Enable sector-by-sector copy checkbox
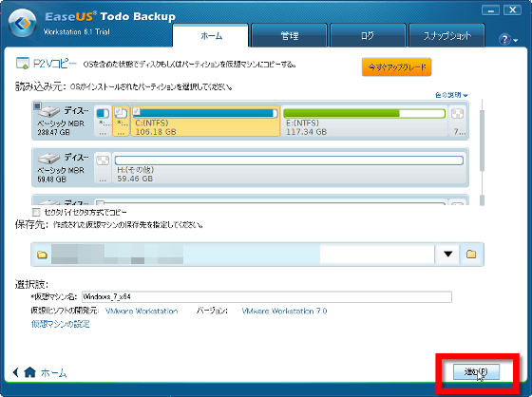The image size is (532, 397). coord(36,213)
